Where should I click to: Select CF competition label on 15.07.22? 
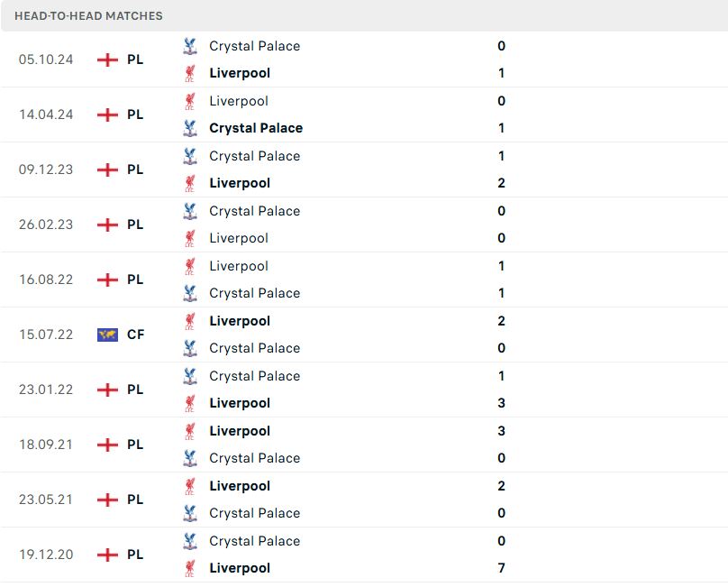tap(135, 335)
